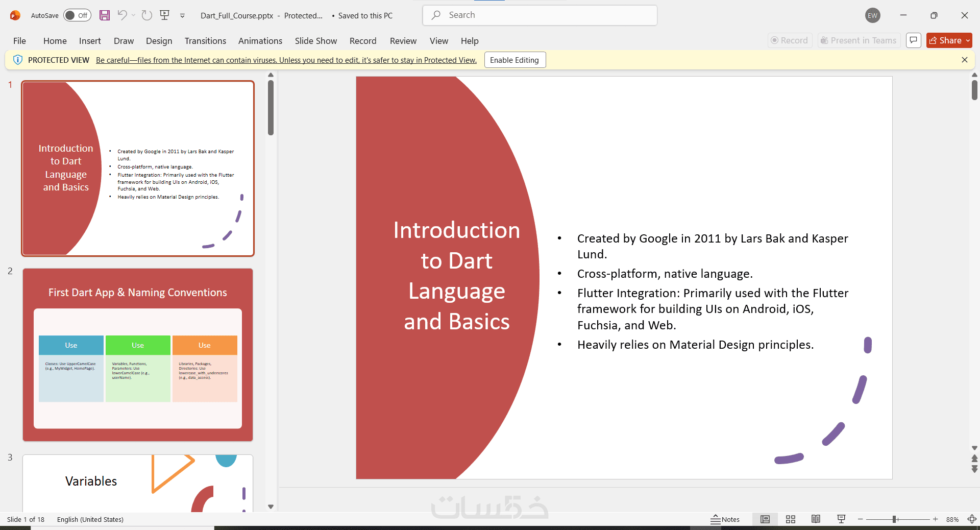Screen dimensions: 980x530
Task: Start Slide Show from status bar
Action: tap(841, 519)
